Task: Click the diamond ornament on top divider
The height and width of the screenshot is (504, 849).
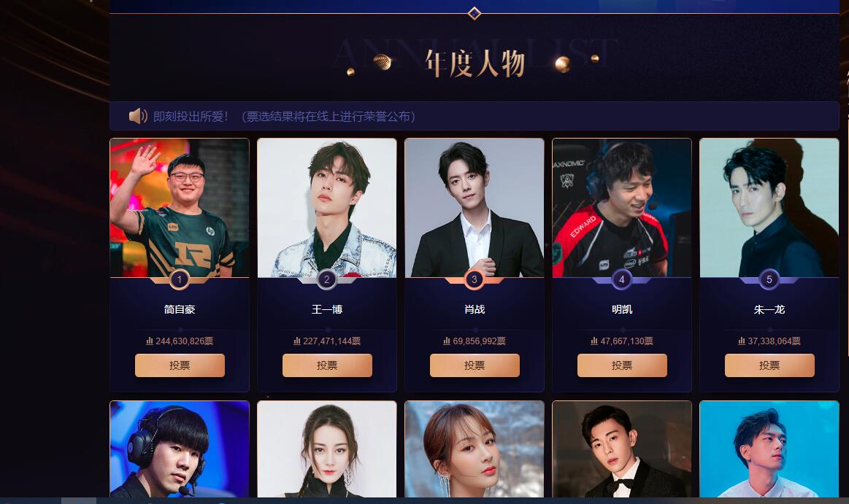Action: pyautogui.click(x=475, y=13)
